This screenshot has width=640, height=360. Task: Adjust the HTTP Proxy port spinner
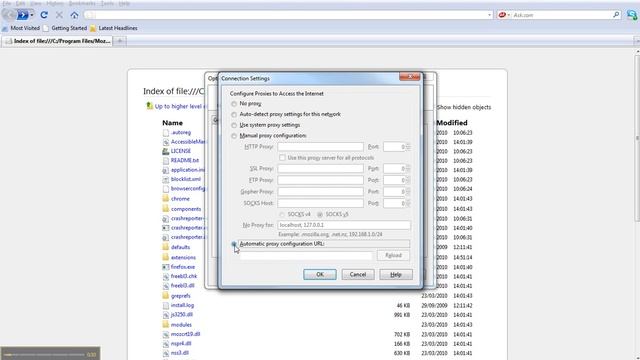(x=408, y=147)
